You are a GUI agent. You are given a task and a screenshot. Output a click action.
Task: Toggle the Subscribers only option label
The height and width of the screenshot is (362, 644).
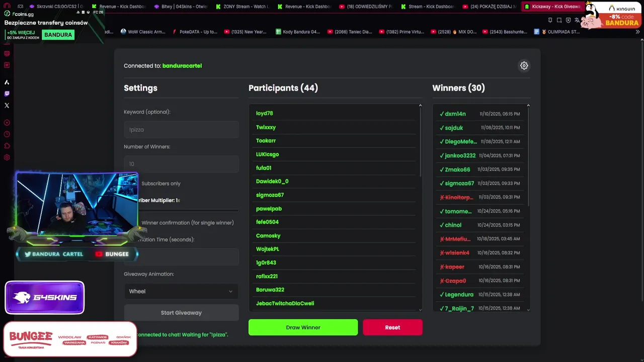pyautogui.click(x=161, y=184)
